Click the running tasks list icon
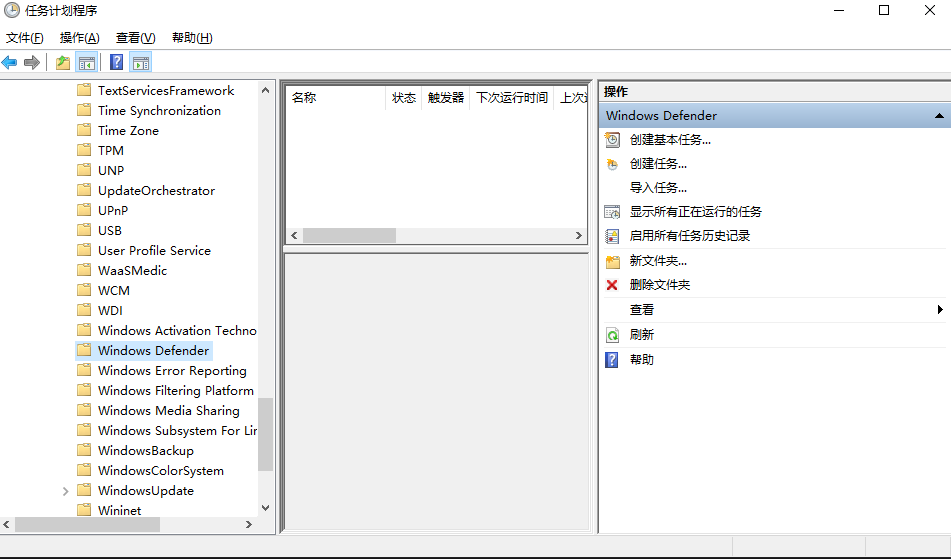This screenshot has width=951, height=559. click(613, 212)
